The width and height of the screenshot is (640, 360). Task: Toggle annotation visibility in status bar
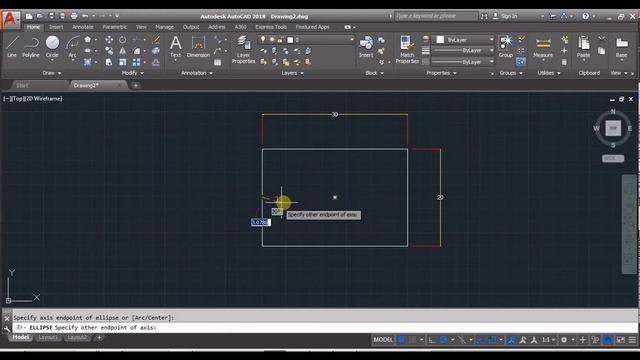(x=511, y=340)
